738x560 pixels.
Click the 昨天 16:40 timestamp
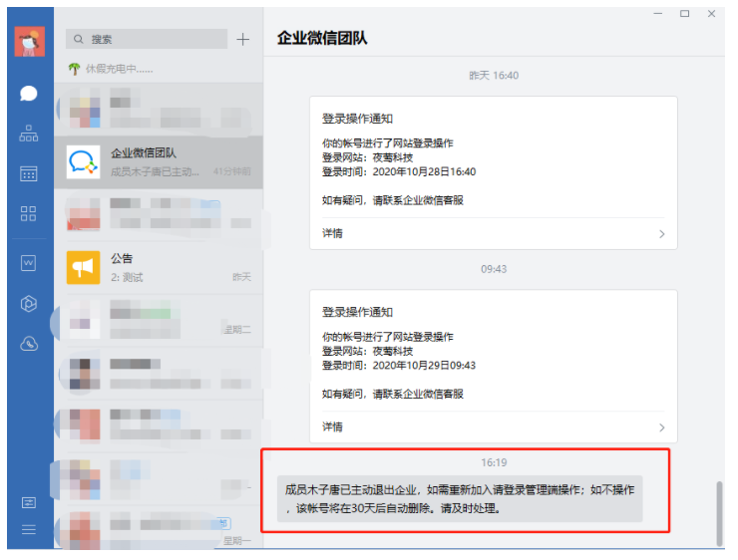(x=494, y=76)
